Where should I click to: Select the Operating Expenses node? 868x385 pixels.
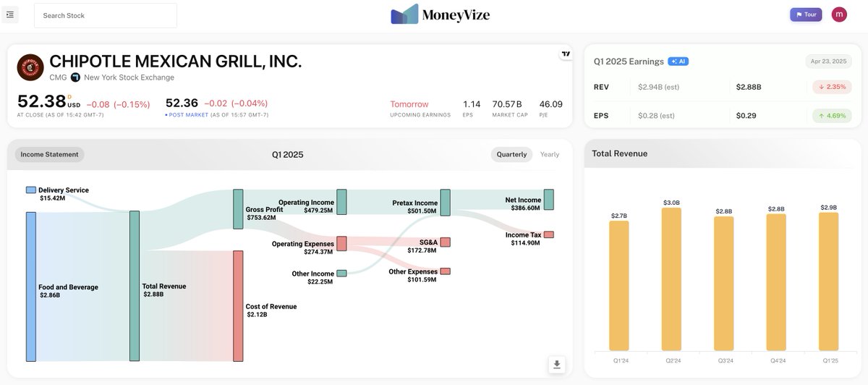click(x=341, y=243)
